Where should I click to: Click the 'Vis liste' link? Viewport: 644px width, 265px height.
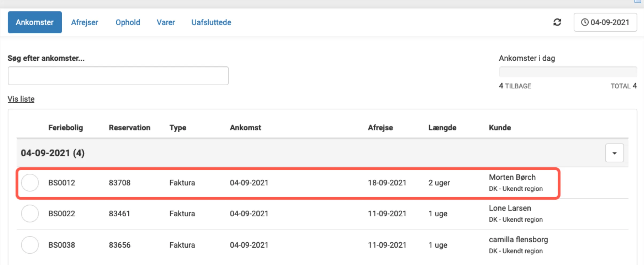coord(21,99)
